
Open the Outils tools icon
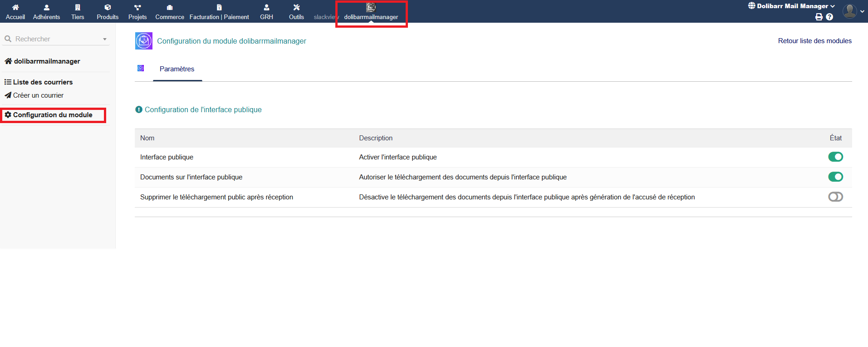point(296,7)
